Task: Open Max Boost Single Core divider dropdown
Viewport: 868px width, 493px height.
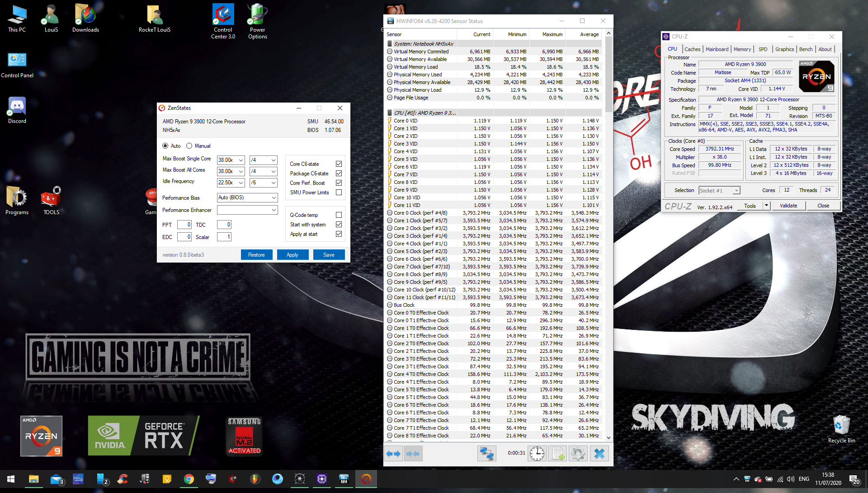Action: coord(264,160)
